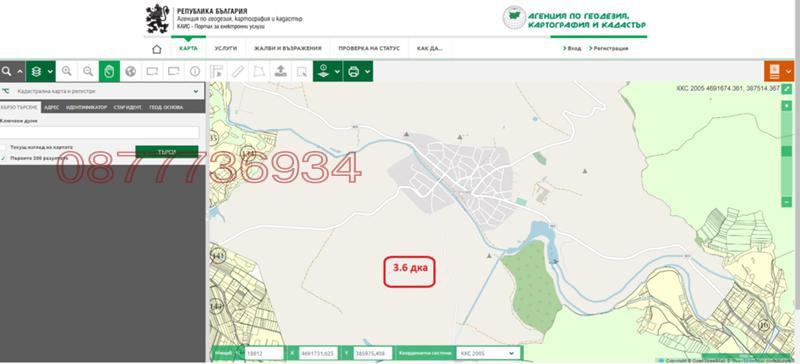Open the KKC 2005 coordinate system dropdown
The width and height of the screenshot is (800, 364).
coord(487,353)
